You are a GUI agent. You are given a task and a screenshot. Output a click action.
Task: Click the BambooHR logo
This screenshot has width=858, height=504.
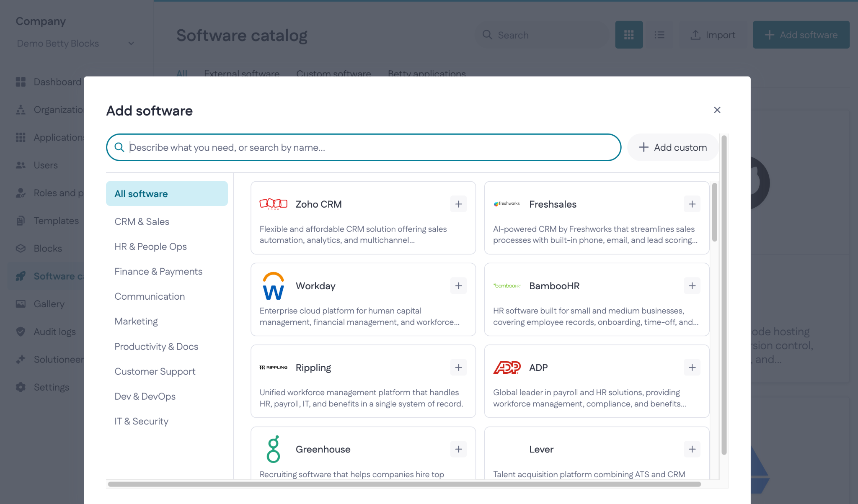[x=507, y=286]
